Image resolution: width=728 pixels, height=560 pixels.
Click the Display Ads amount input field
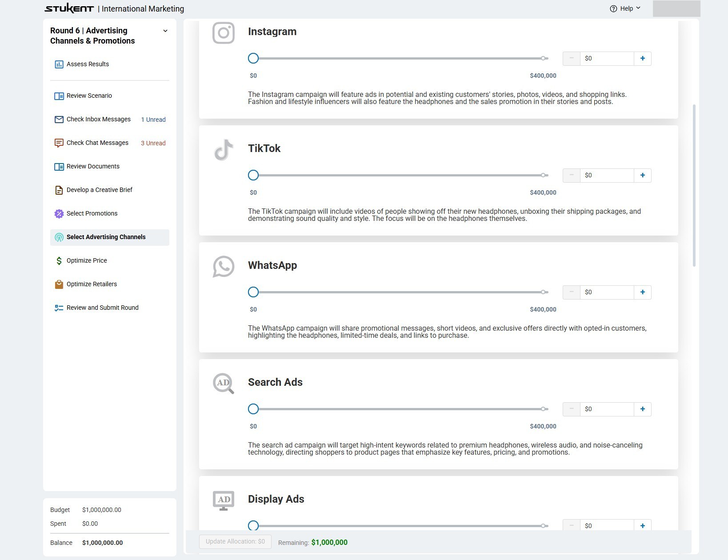[607, 526]
